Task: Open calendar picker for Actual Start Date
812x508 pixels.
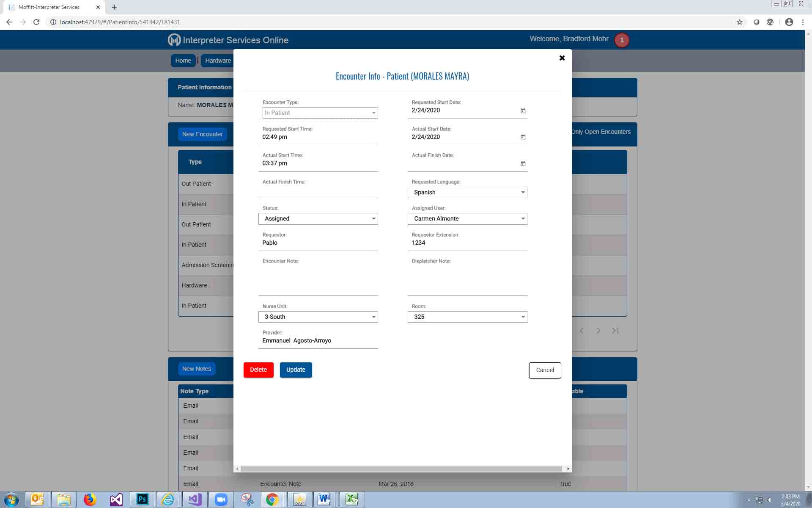Action: click(x=523, y=137)
